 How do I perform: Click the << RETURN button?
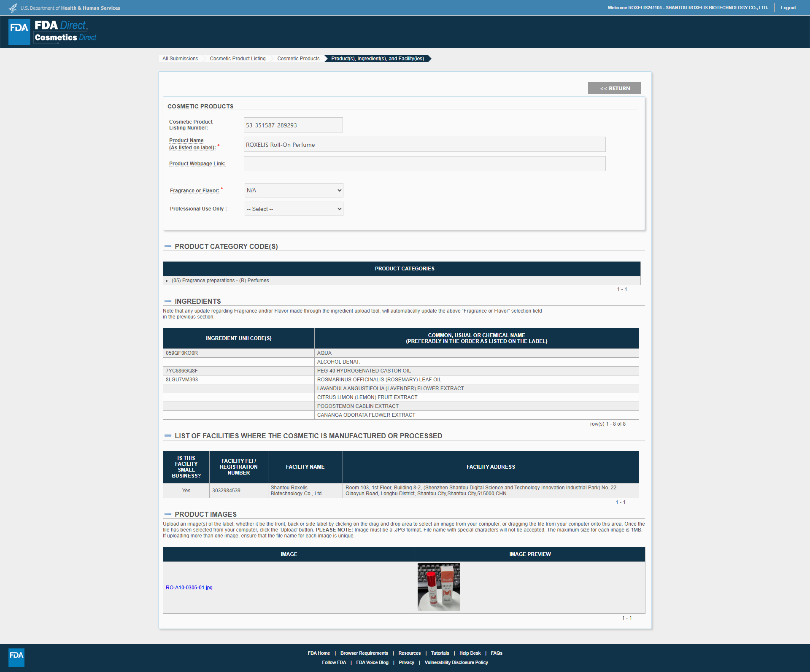pyautogui.click(x=614, y=88)
